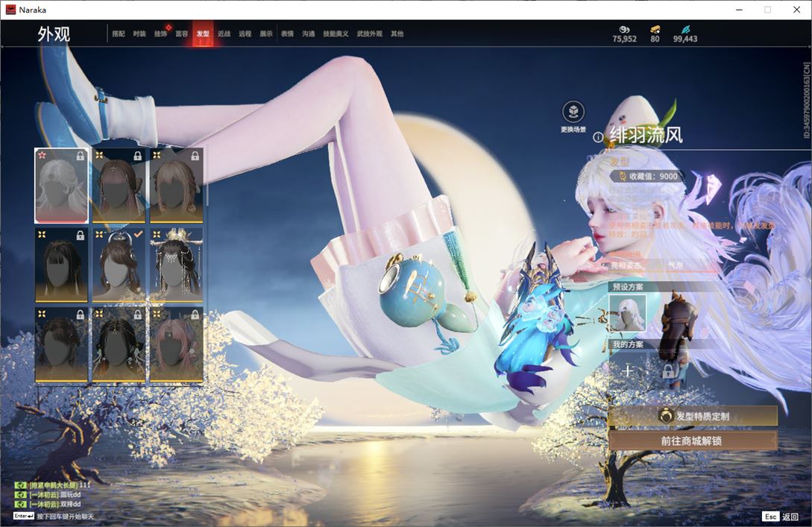The height and width of the screenshot is (527, 812).
Task: Select the locked light-brown braided hairstyle, top-right card
Action: [176, 186]
